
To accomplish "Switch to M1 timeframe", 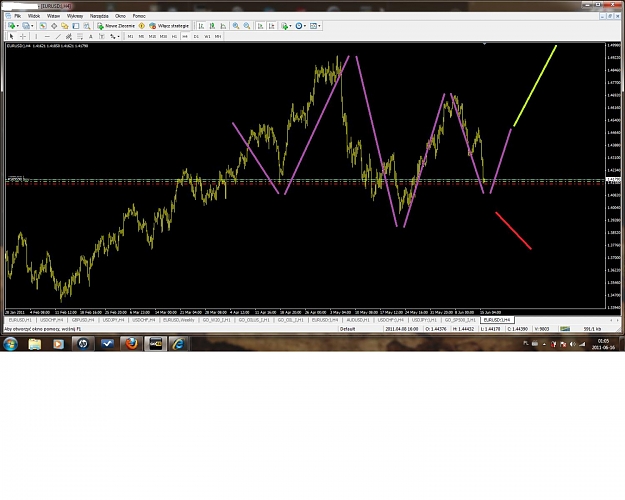I will click(x=130, y=36).
